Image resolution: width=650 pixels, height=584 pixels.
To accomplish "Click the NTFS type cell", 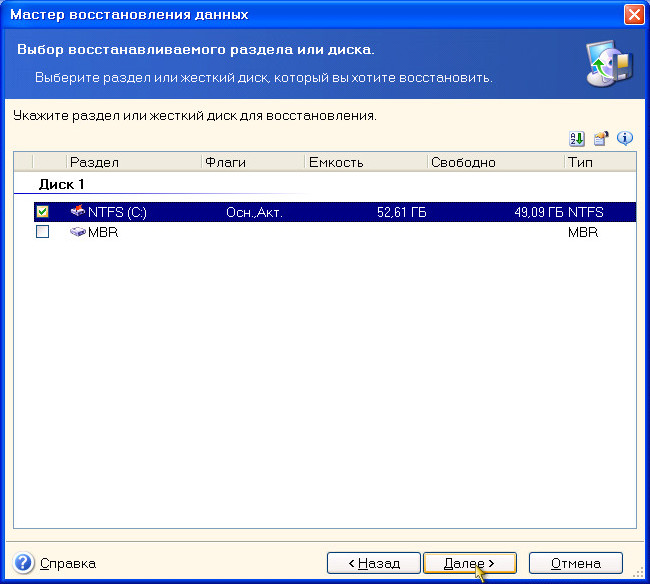I will [x=585, y=213].
